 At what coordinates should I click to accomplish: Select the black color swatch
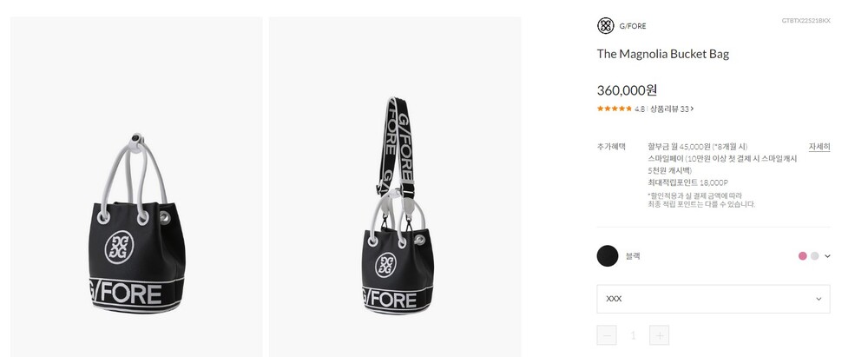point(608,255)
